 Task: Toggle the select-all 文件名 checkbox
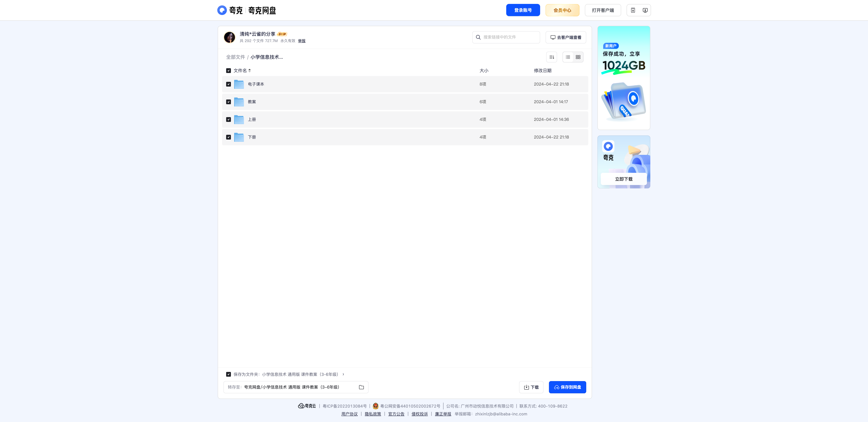229,70
